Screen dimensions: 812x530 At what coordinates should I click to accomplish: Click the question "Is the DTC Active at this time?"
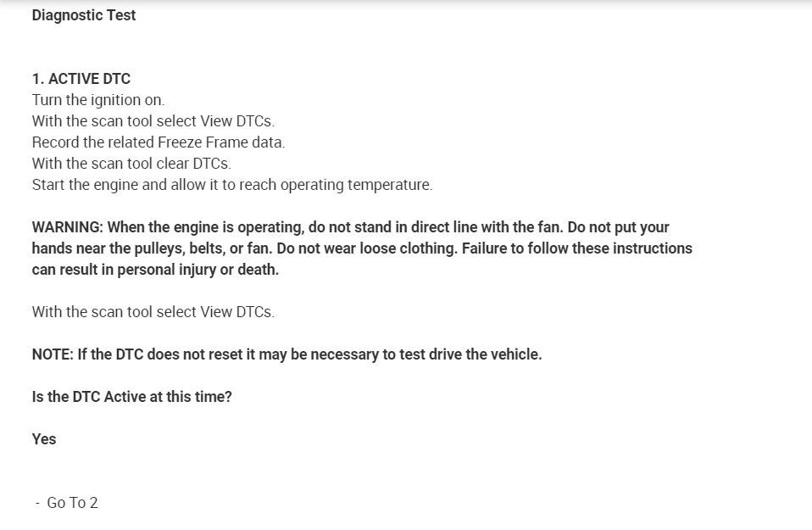click(x=131, y=397)
